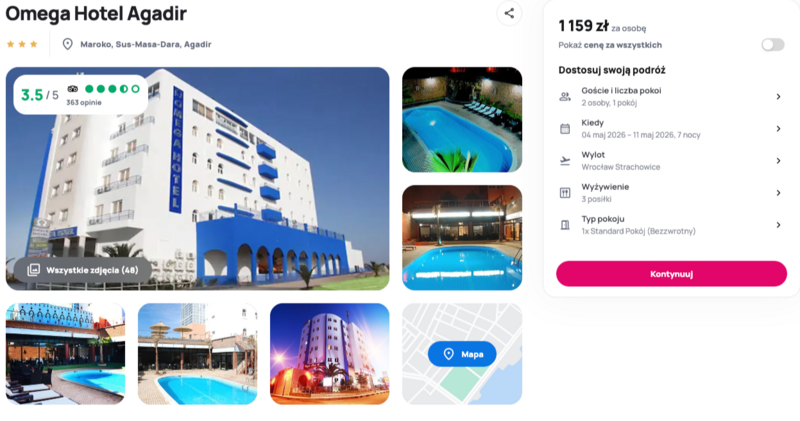The image size is (800, 421).
Task: Click the TripAdvisor owl icon in rating badge
Action: click(x=73, y=89)
